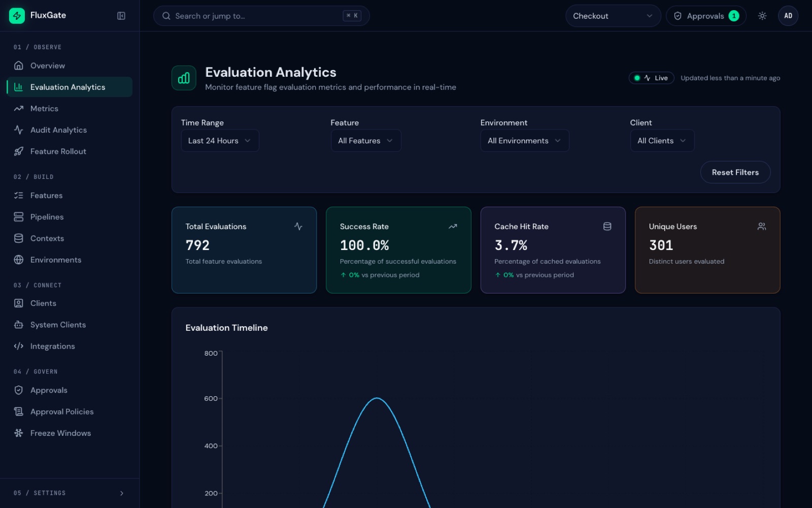Click the Integrations code brackets icon
The image size is (812, 508).
pyautogui.click(x=19, y=346)
